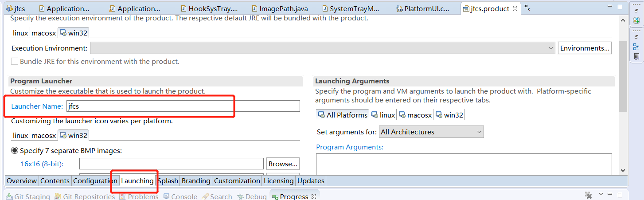
Task: Enable Bundle JRE for this environment checkbox
Action: (15, 62)
